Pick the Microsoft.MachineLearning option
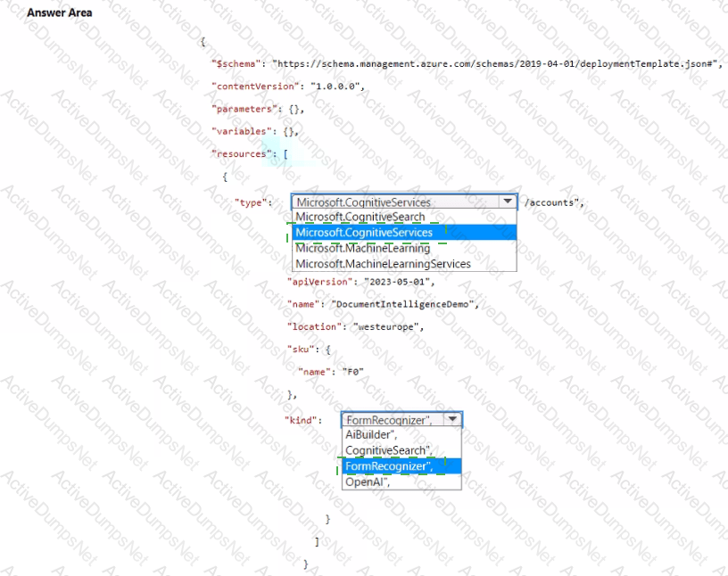The image size is (728, 576). click(362, 248)
